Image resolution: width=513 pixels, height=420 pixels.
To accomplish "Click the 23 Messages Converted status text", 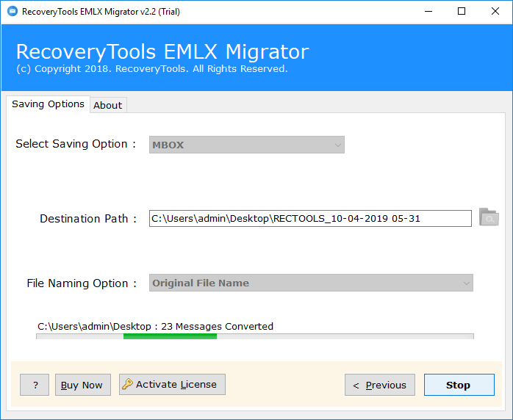I will click(x=218, y=326).
